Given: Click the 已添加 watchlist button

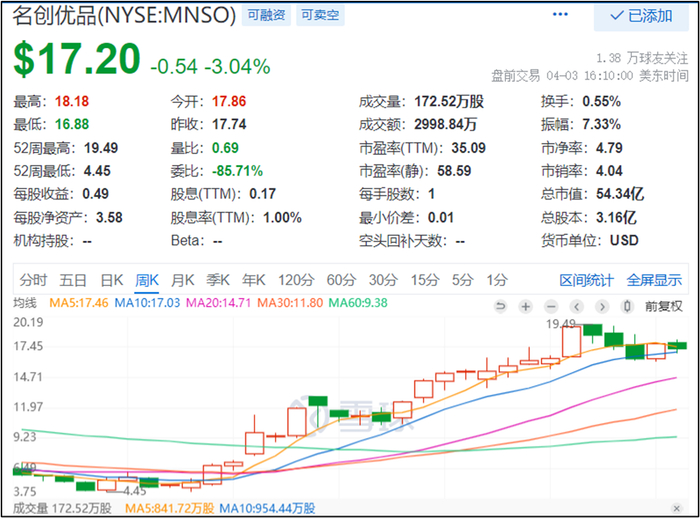Looking at the screenshot, I should 641,16.
